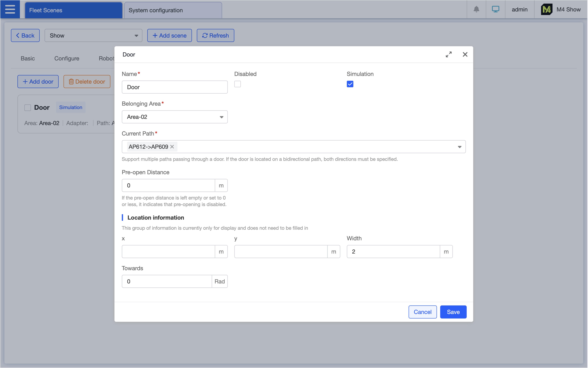Click the Cancel button
Image resolution: width=588 pixels, height=368 pixels.
point(422,312)
